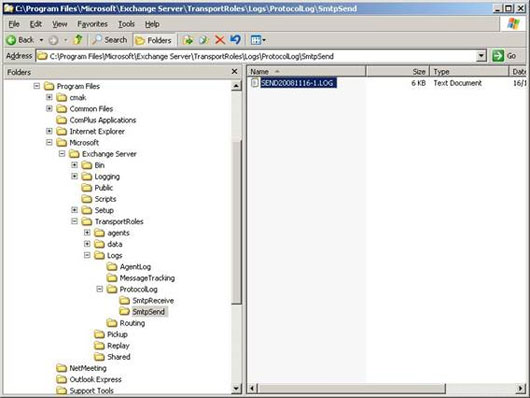Click the log file's text document icon
The image size is (530, 398).
255,83
